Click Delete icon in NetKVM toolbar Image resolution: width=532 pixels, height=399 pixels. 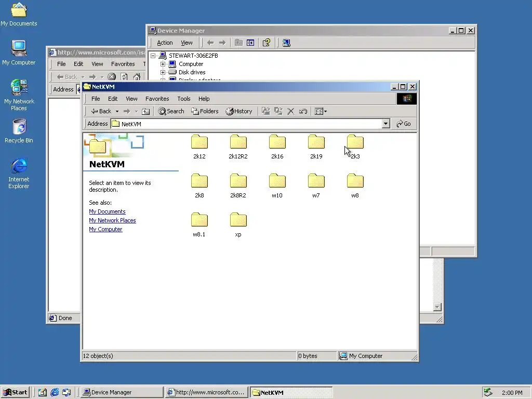291,111
